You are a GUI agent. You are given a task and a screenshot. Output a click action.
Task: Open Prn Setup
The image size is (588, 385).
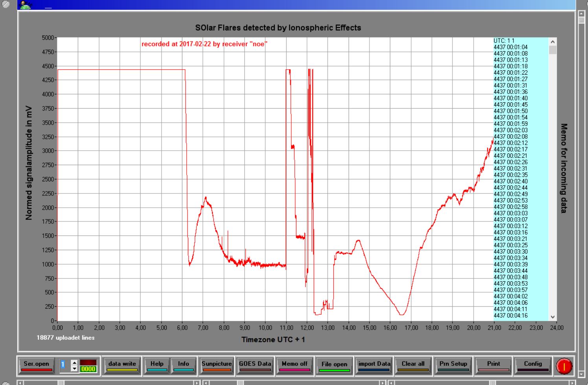pos(453,365)
